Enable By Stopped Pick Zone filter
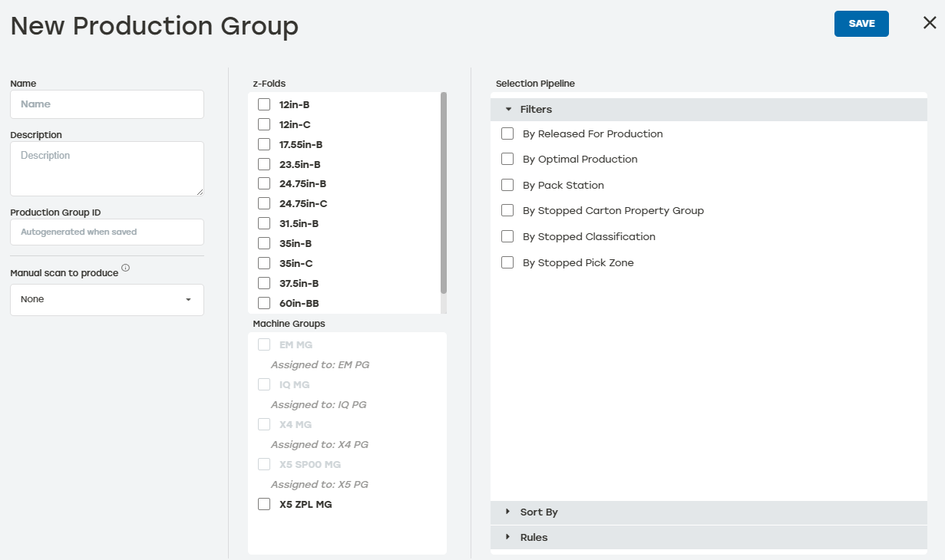This screenshot has width=945, height=560. [x=507, y=262]
